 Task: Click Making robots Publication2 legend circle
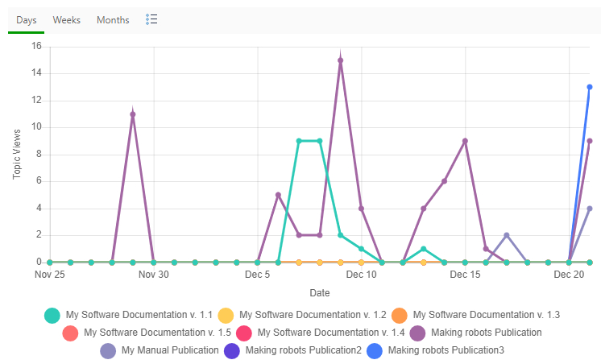pyautogui.click(x=232, y=350)
